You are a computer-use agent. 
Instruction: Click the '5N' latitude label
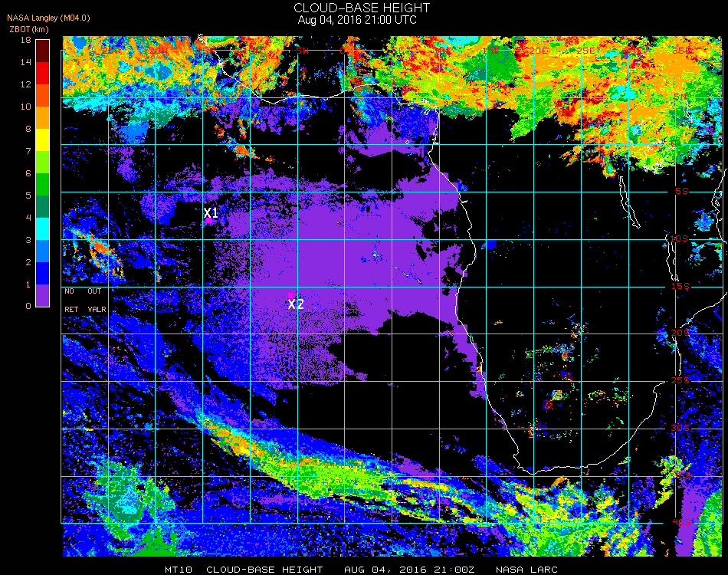(x=680, y=97)
